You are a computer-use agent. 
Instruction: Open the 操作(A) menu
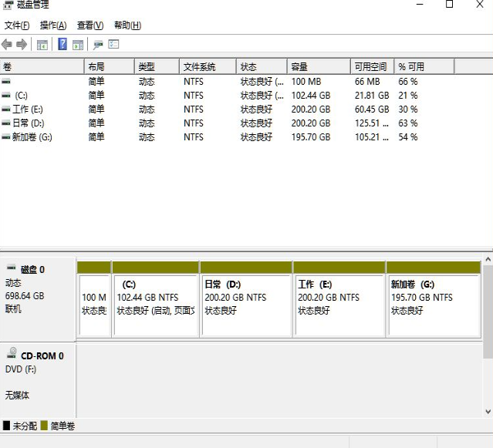53,25
